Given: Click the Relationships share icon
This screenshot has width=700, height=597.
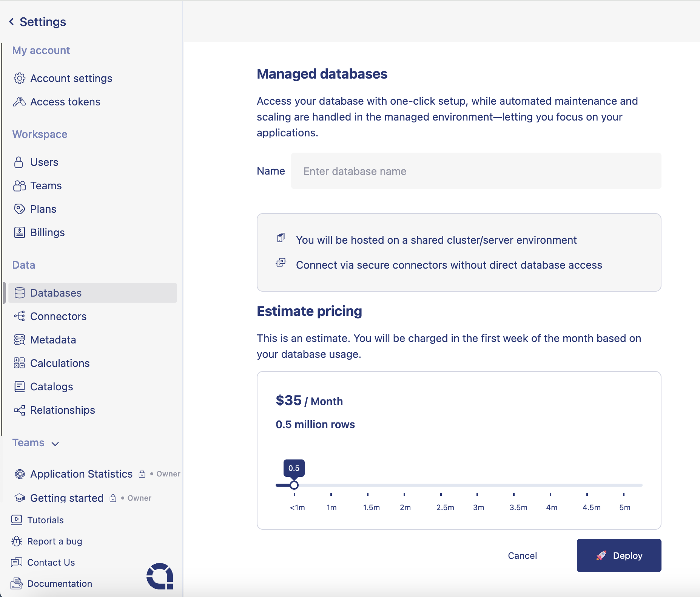Looking at the screenshot, I should (x=20, y=410).
